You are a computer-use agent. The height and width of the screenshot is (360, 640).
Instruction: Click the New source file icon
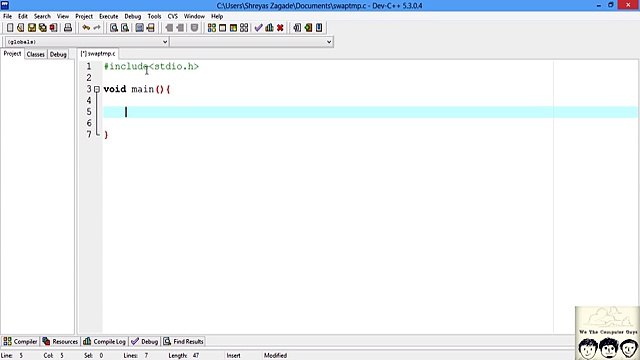pyautogui.click(x=10, y=28)
